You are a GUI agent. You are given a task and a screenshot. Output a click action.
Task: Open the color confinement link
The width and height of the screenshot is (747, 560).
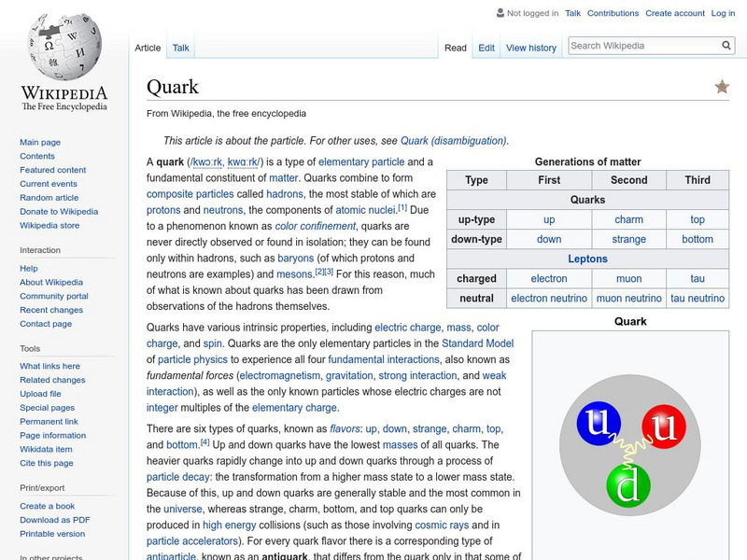(315, 226)
